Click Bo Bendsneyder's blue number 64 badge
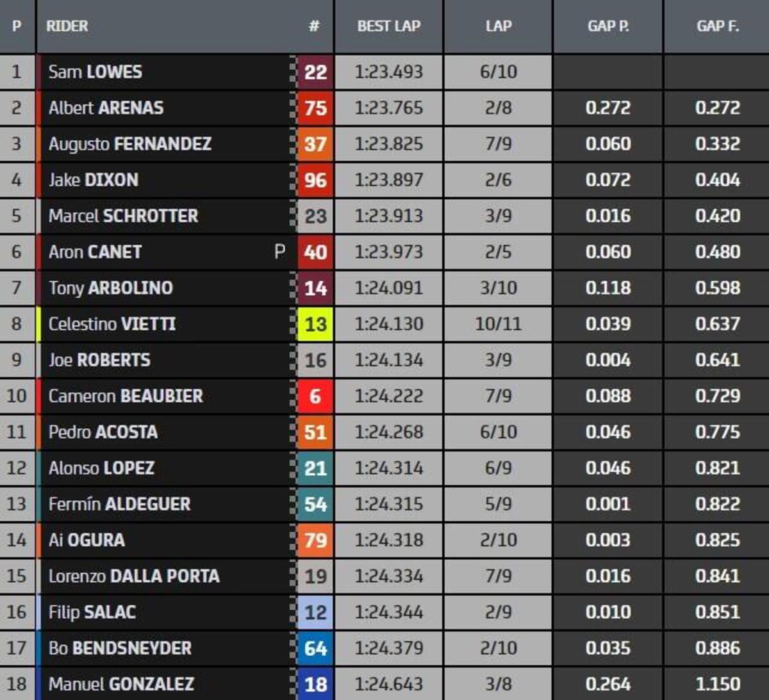 (315, 648)
